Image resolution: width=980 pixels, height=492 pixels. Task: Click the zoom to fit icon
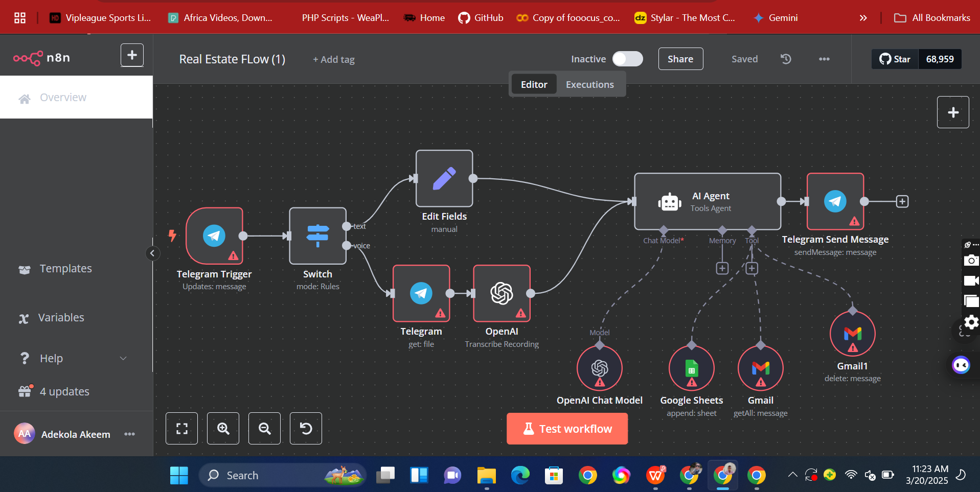click(x=182, y=428)
